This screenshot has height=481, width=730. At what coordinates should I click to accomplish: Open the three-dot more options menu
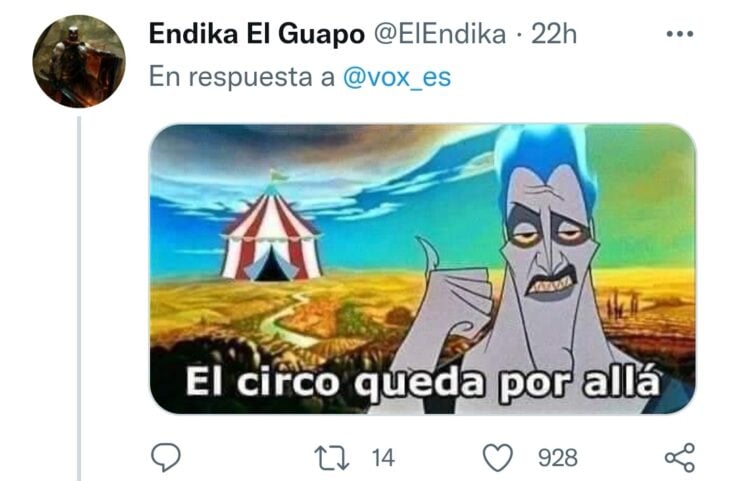pyautogui.click(x=680, y=34)
